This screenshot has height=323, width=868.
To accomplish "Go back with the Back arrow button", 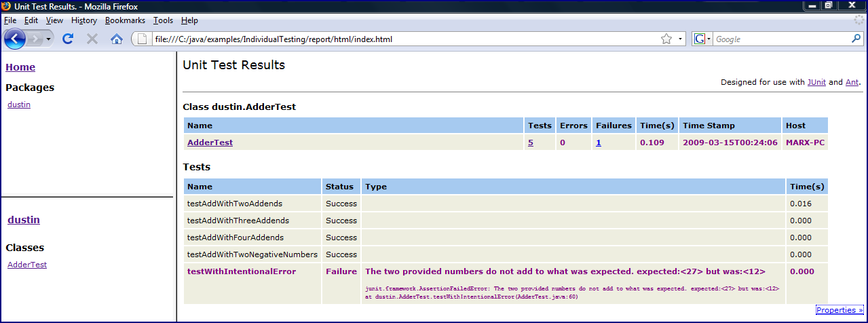I will (15, 39).
